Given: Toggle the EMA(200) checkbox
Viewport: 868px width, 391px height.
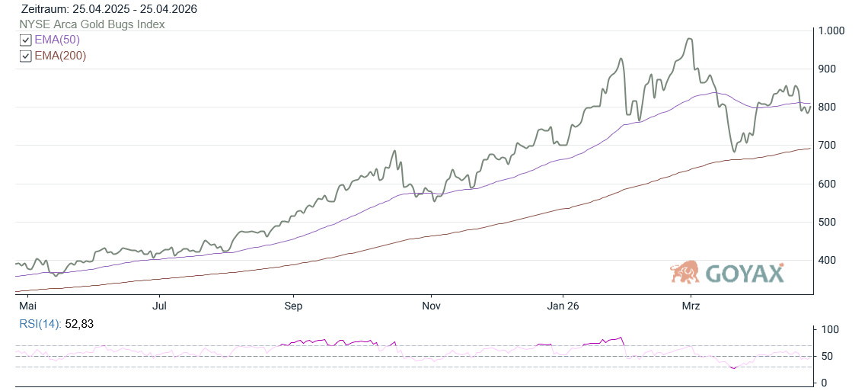Looking at the screenshot, I should (x=25, y=56).
